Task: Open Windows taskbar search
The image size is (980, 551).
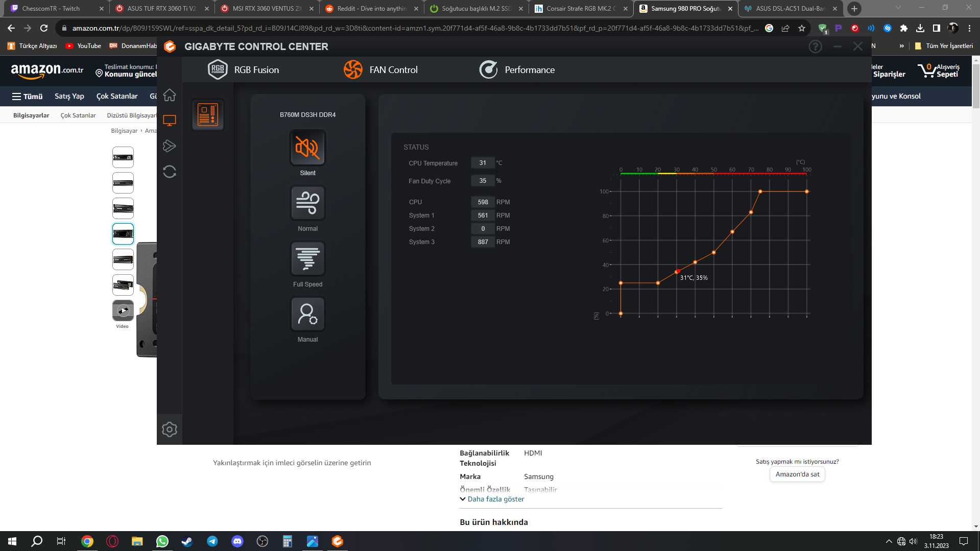Action: [x=37, y=541]
